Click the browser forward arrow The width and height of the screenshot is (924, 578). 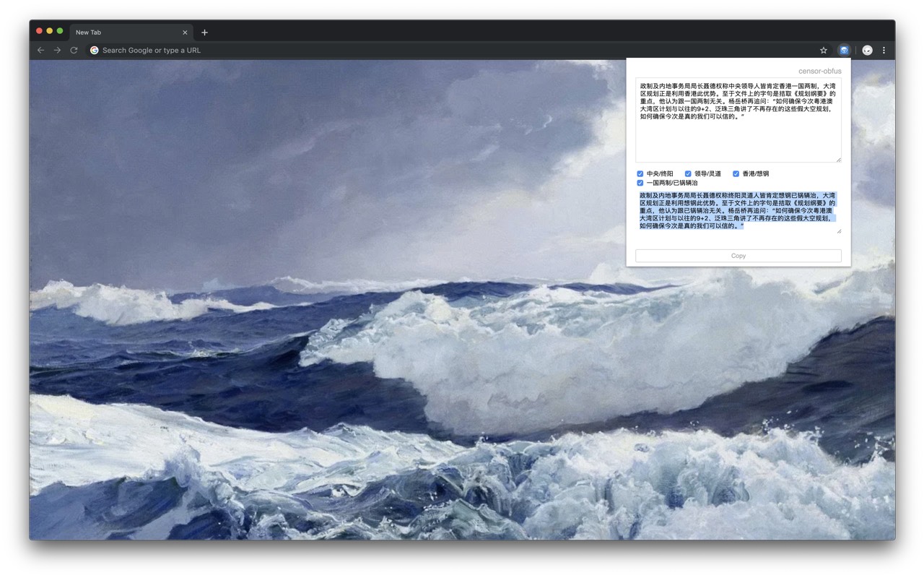coord(57,51)
